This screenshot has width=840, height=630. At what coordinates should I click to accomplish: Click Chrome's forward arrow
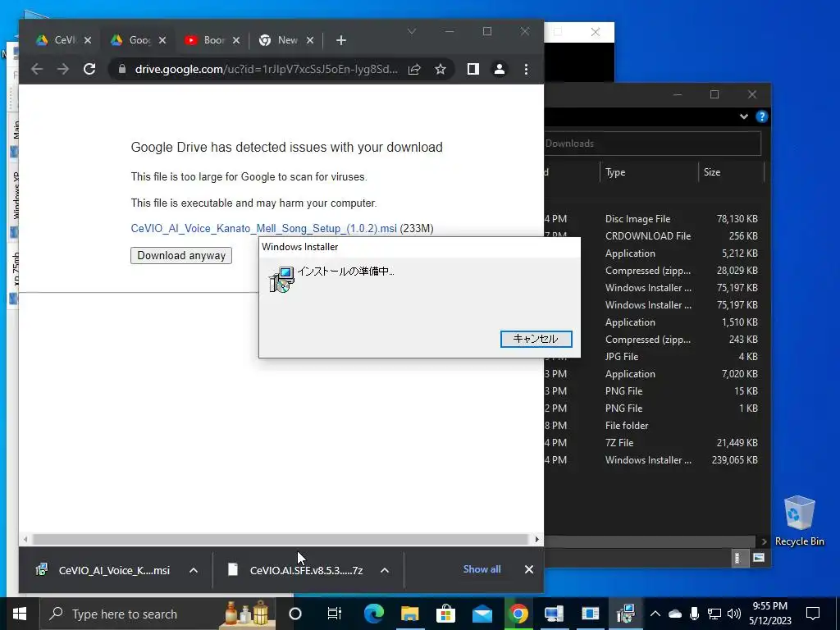(x=63, y=69)
